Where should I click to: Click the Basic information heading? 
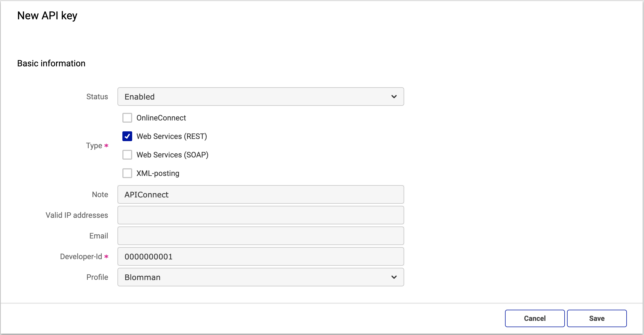click(x=51, y=63)
